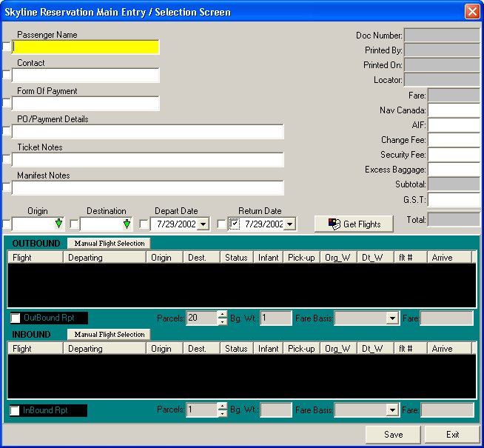
Task: Click Inbound Manual Flight Selection button
Action: click(109, 335)
